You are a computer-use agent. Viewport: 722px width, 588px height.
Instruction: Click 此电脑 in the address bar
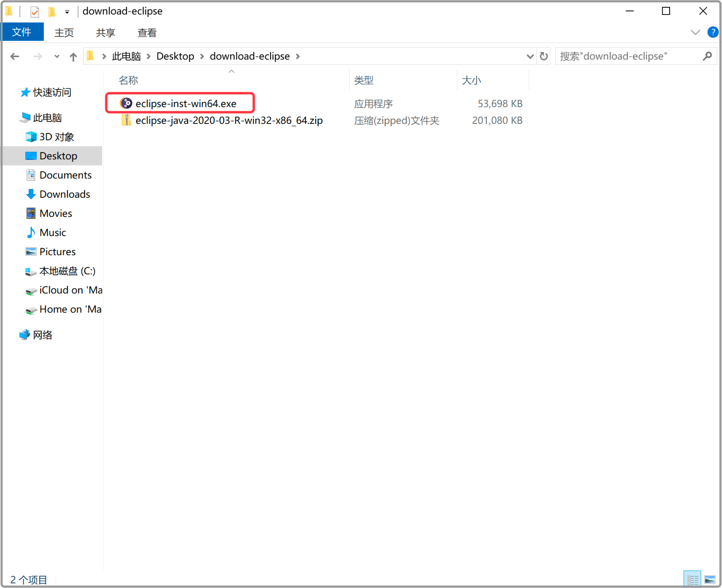(x=126, y=56)
